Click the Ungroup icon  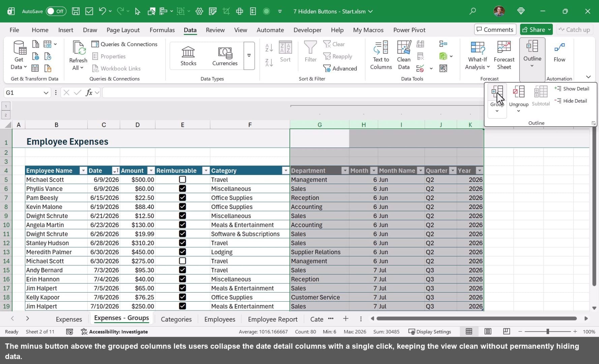518,92
